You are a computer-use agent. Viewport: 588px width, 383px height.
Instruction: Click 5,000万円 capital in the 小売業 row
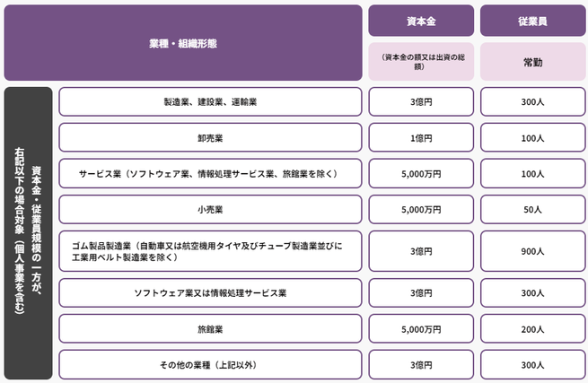(420, 210)
